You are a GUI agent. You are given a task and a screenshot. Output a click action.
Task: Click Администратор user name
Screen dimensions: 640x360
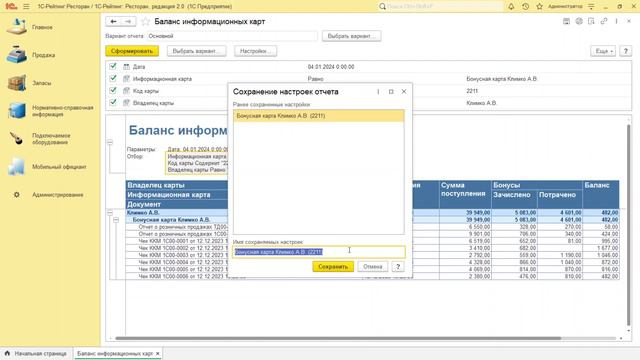click(565, 7)
